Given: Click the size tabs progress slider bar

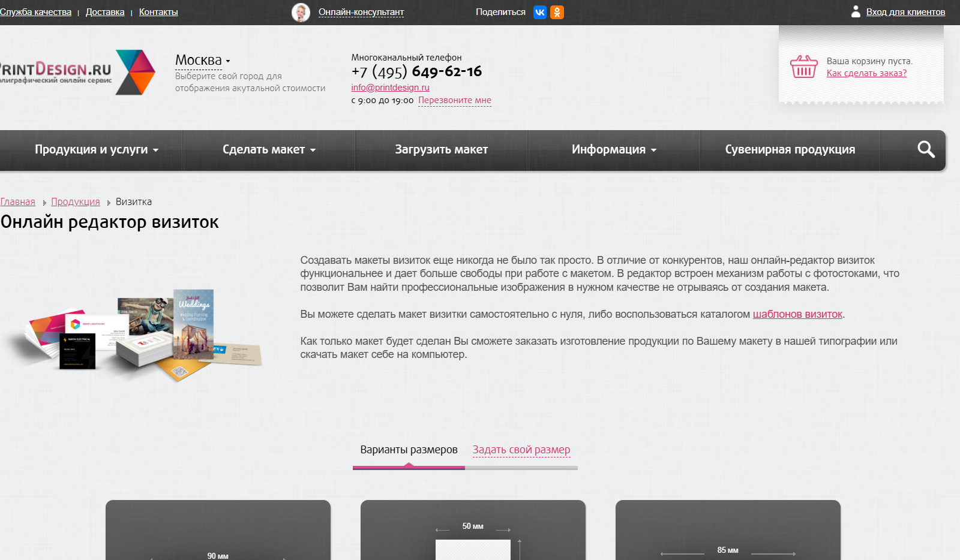Looking at the screenshot, I should pos(465,467).
